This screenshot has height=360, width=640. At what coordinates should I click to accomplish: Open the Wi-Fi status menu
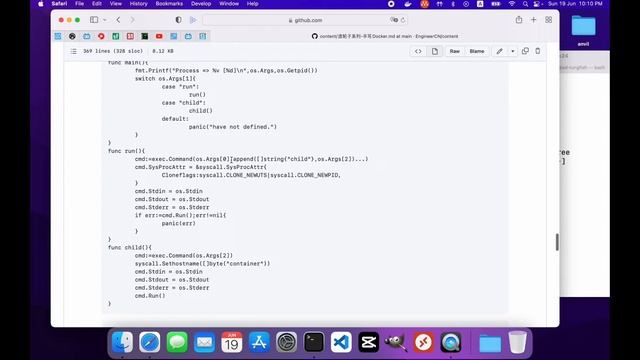point(511,4)
